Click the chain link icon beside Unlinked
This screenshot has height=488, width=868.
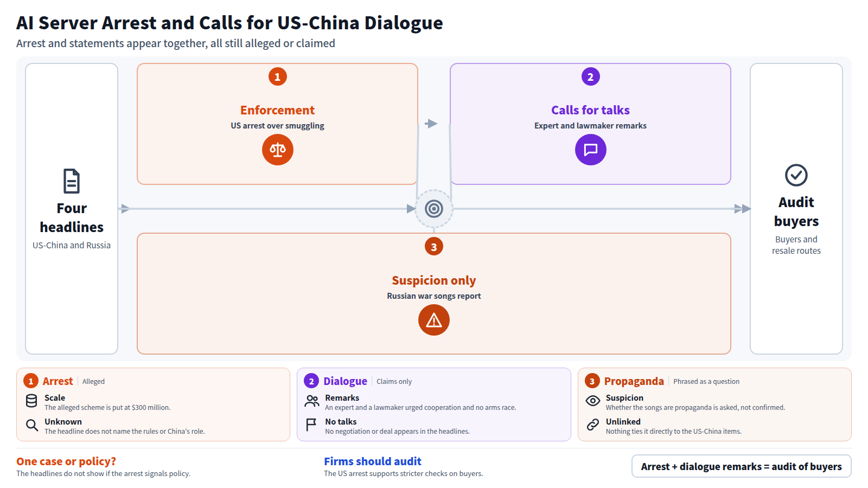pyautogui.click(x=593, y=425)
